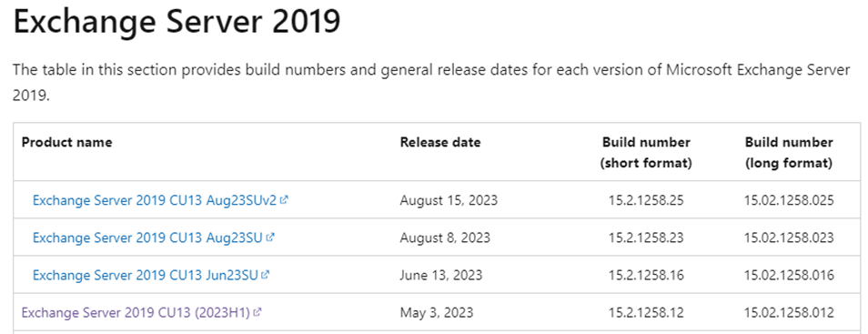
Task: Click the external link icon beside Jun23SU
Action: [x=265, y=274]
